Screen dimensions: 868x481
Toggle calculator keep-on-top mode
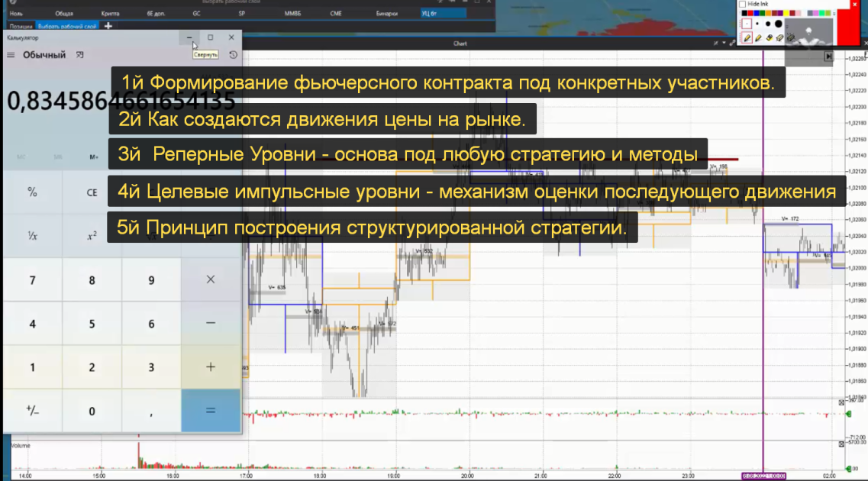(x=79, y=55)
